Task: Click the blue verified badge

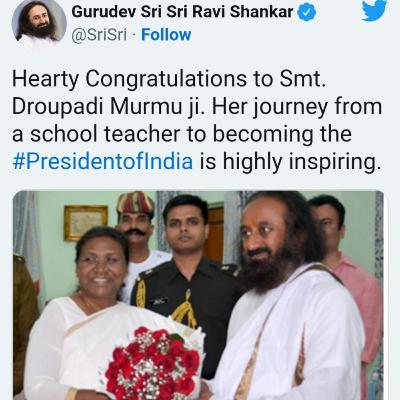Action: pyautogui.click(x=307, y=13)
